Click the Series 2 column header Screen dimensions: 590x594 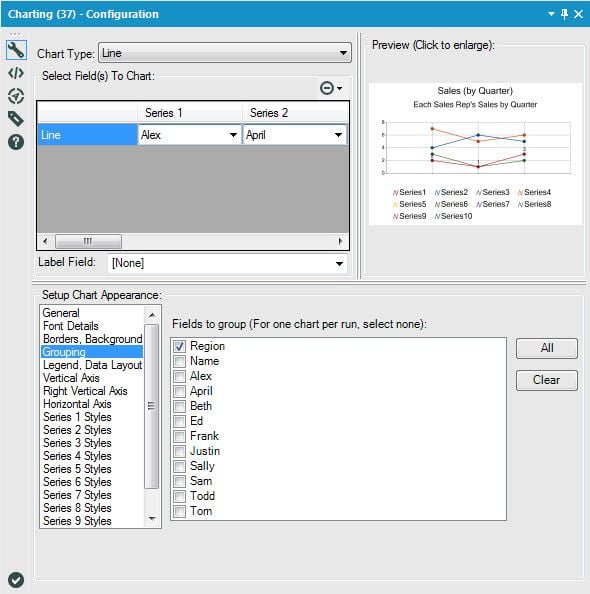pos(295,113)
